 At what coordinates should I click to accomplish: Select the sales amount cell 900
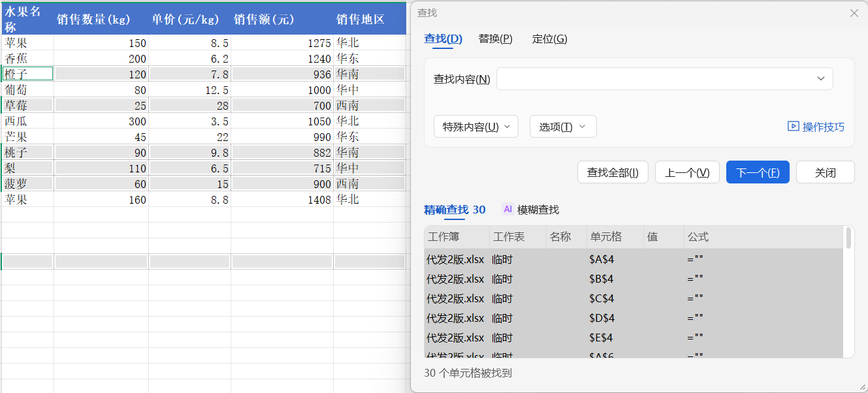[282, 183]
